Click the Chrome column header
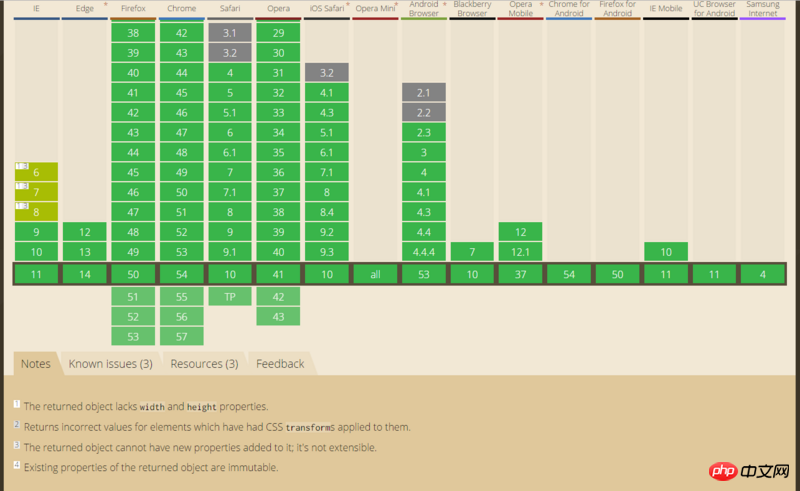 (x=182, y=9)
